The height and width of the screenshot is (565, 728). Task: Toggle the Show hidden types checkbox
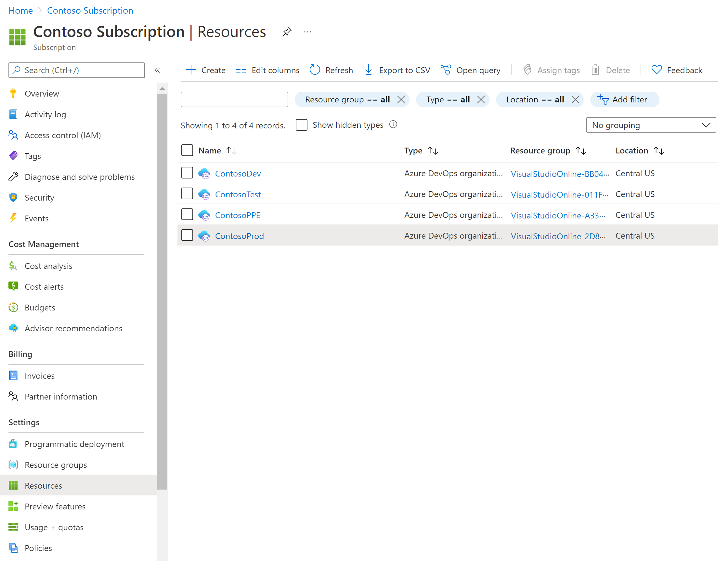pyautogui.click(x=302, y=125)
